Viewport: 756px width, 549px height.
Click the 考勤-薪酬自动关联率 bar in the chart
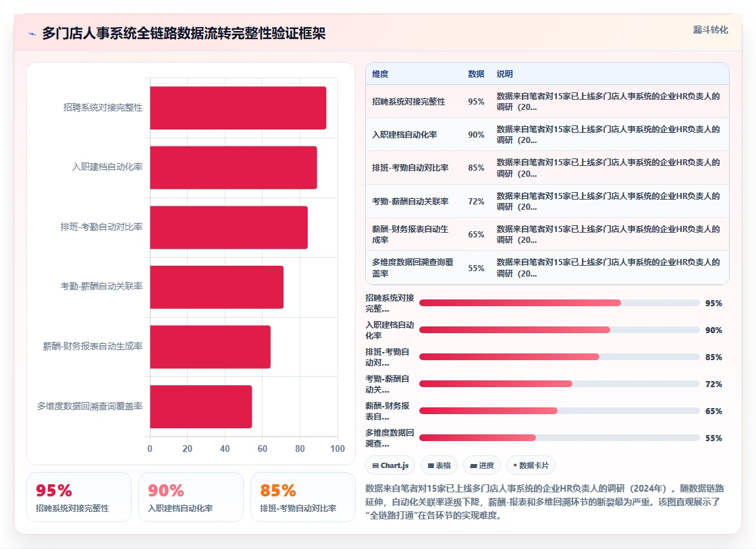coord(217,287)
